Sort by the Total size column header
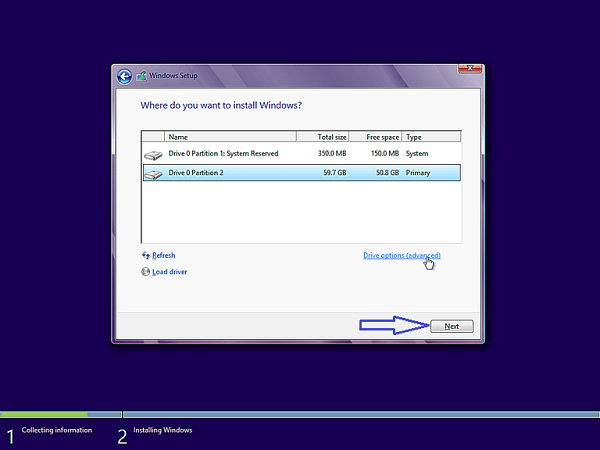 [x=323, y=137]
